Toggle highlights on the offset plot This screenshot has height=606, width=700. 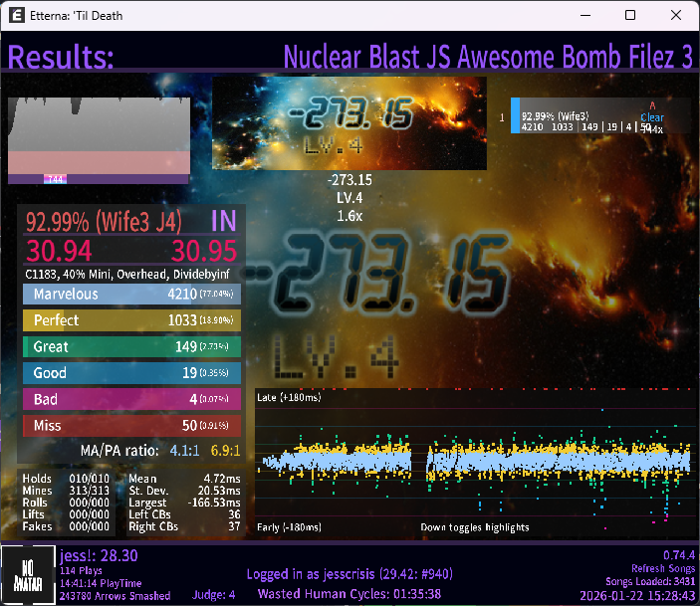tap(474, 527)
